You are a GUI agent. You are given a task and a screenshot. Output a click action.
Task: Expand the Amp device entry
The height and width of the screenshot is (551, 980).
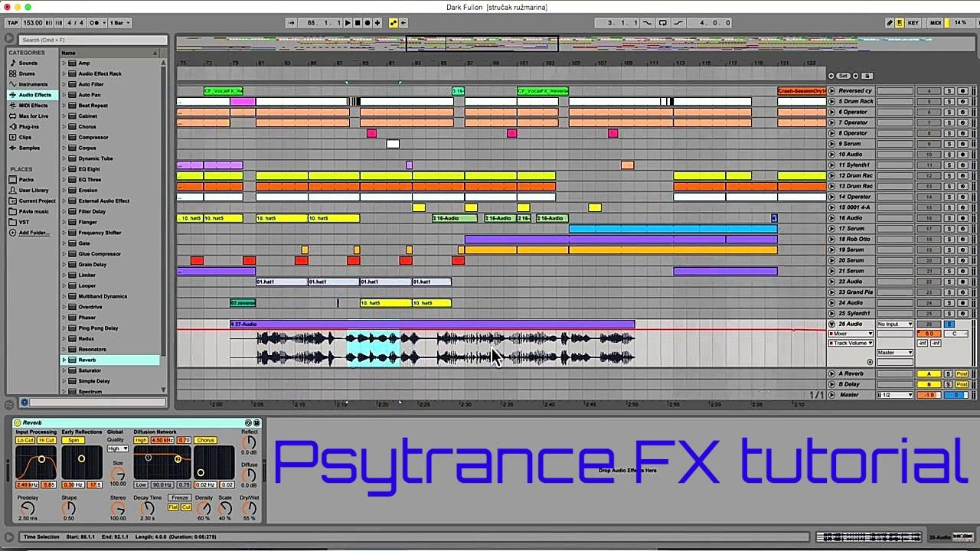click(x=64, y=63)
